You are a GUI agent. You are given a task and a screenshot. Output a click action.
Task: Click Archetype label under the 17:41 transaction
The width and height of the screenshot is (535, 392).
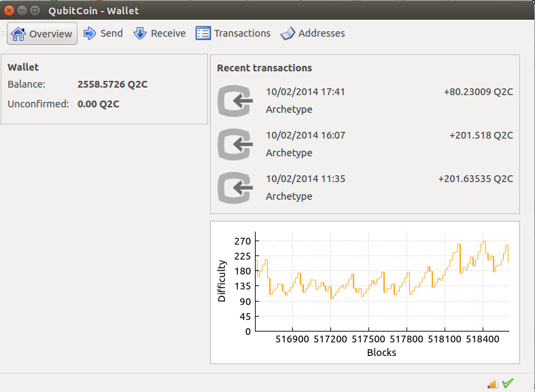click(x=289, y=110)
